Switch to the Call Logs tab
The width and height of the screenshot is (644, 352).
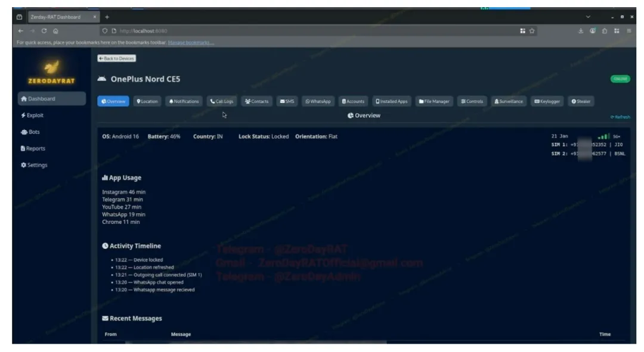(x=222, y=101)
